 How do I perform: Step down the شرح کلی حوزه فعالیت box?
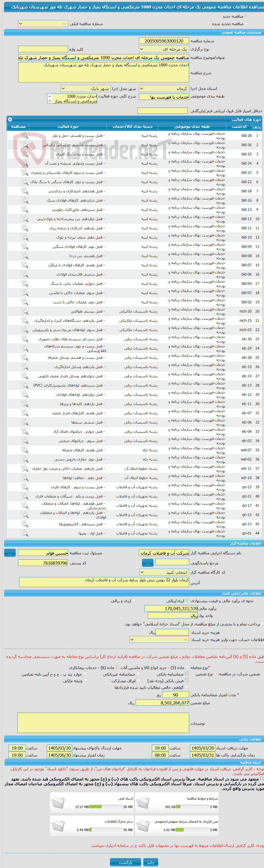(49, 101)
